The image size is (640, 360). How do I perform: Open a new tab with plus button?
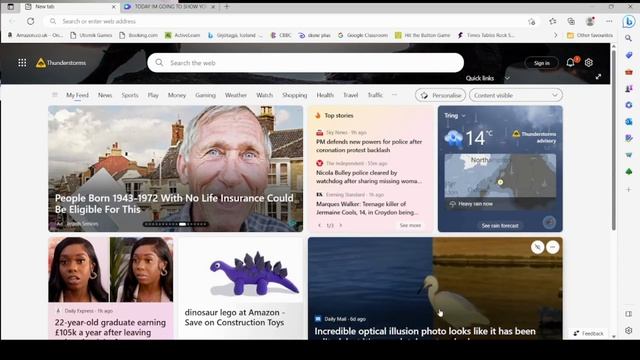pyautogui.click(x=227, y=7)
